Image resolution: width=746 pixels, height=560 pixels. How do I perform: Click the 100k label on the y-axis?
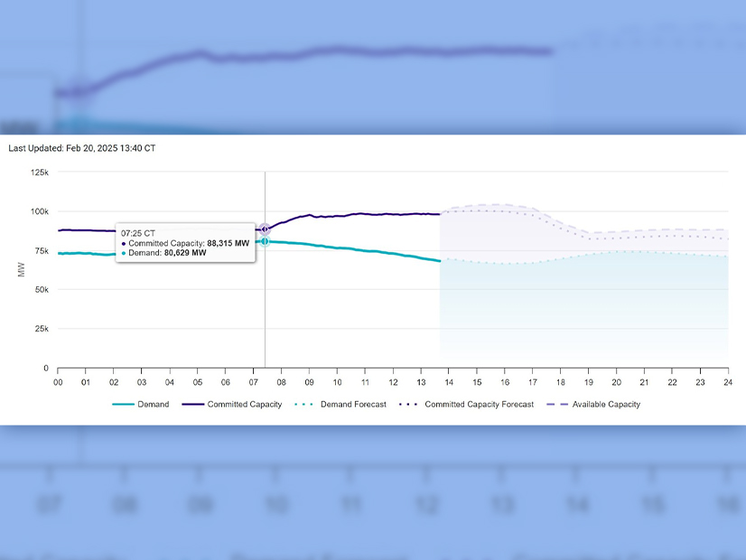coord(39,211)
